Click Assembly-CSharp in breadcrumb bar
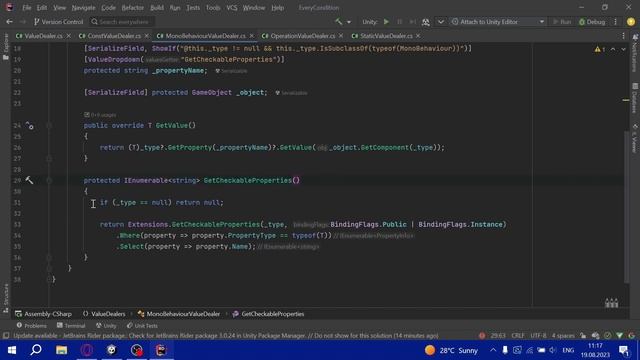 coord(44,314)
